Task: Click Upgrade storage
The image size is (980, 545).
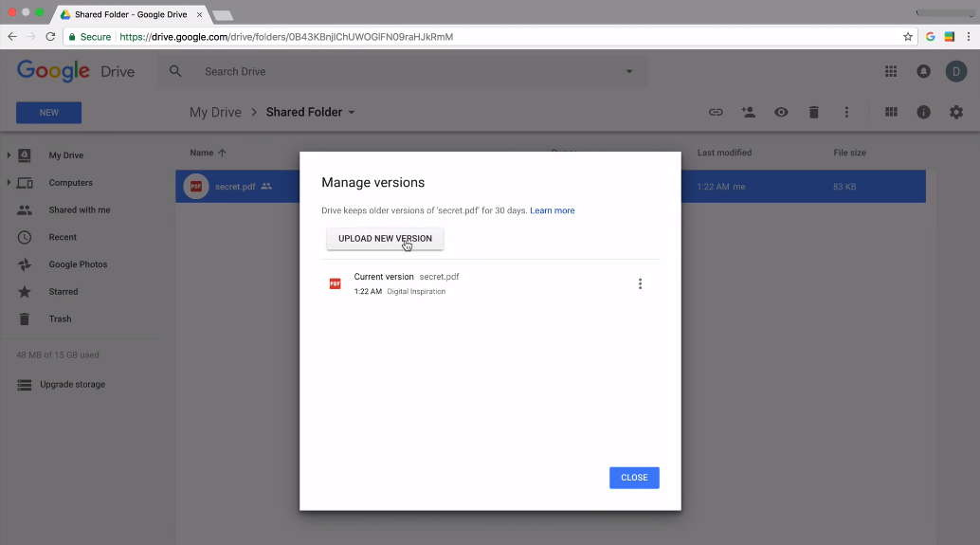Action: point(72,385)
